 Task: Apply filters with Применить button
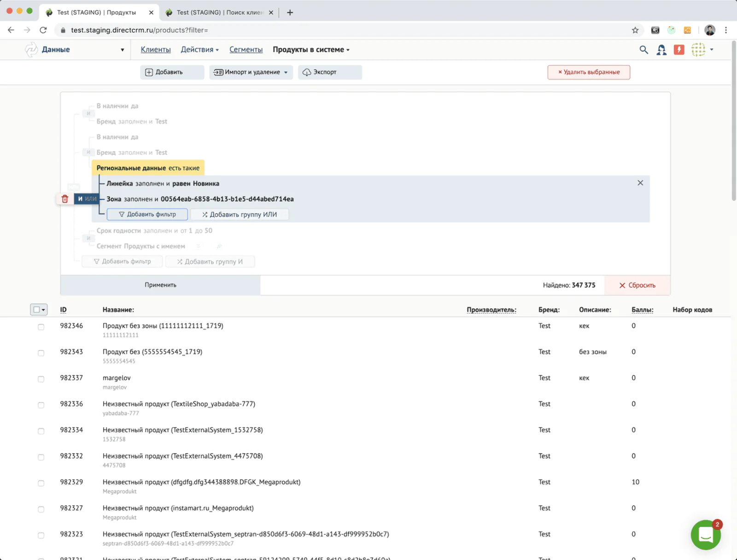[x=160, y=285]
